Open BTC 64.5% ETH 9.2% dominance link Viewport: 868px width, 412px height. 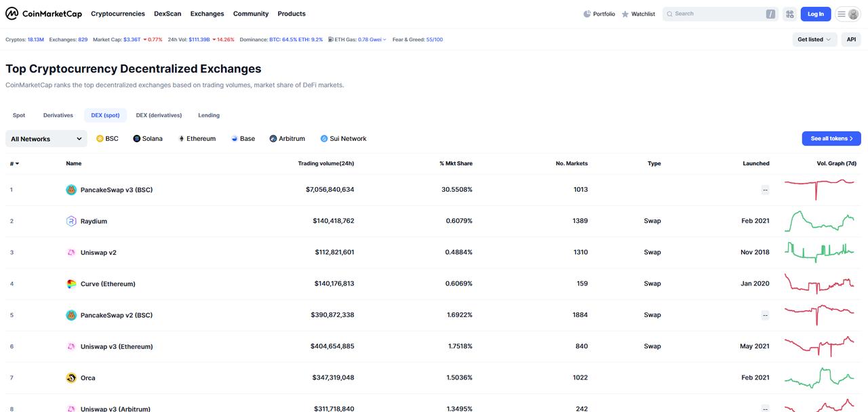click(296, 39)
